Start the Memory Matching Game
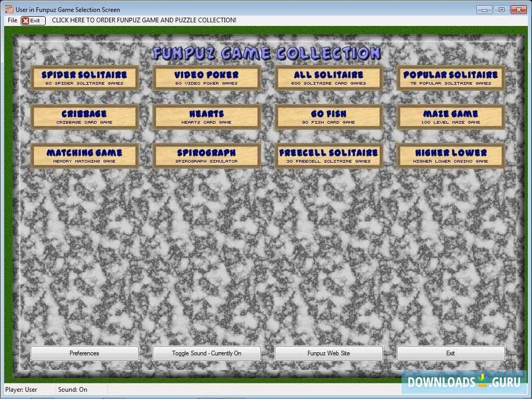The image size is (532, 399). click(85, 156)
